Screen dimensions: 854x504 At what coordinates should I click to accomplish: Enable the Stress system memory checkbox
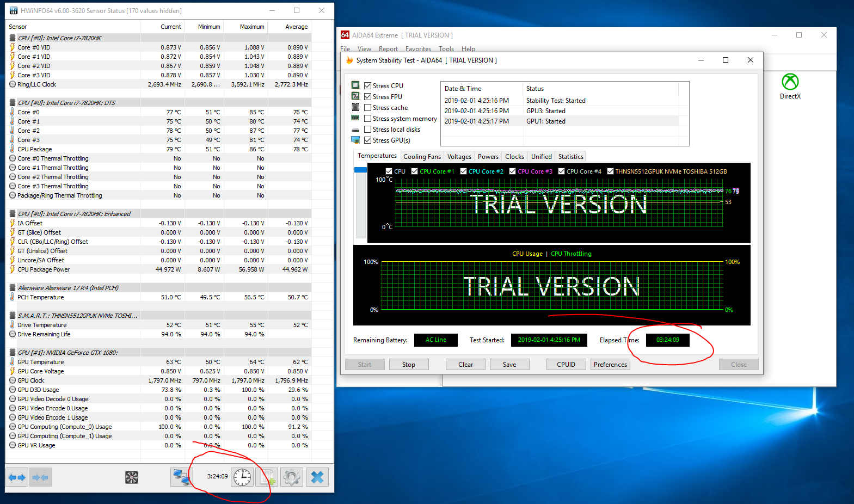[368, 118]
